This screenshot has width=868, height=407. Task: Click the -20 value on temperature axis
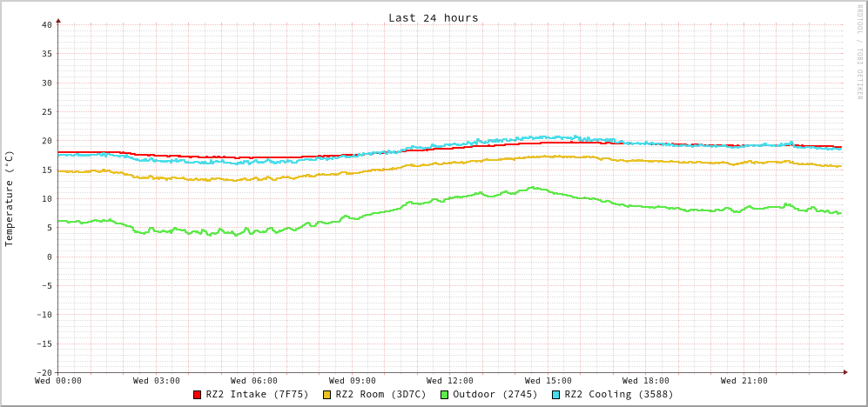coord(44,372)
